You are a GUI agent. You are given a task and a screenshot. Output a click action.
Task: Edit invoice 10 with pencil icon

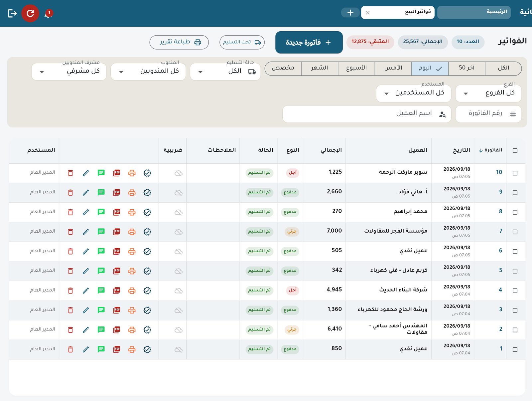(x=86, y=173)
